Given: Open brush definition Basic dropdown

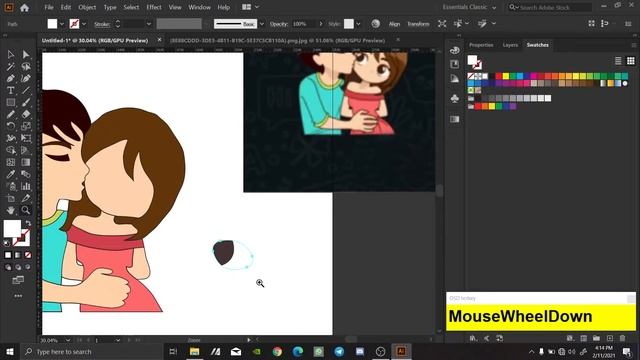Looking at the screenshot, I should tap(262, 24).
